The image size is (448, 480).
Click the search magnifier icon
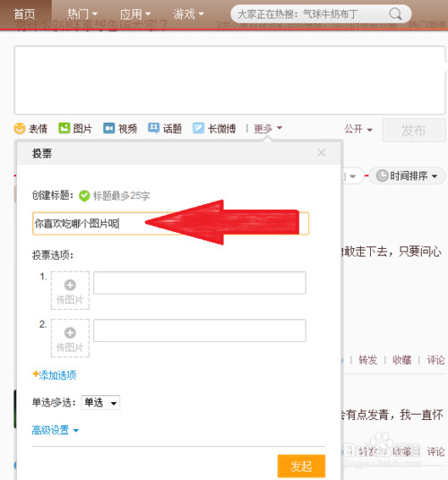pos(395,14)
